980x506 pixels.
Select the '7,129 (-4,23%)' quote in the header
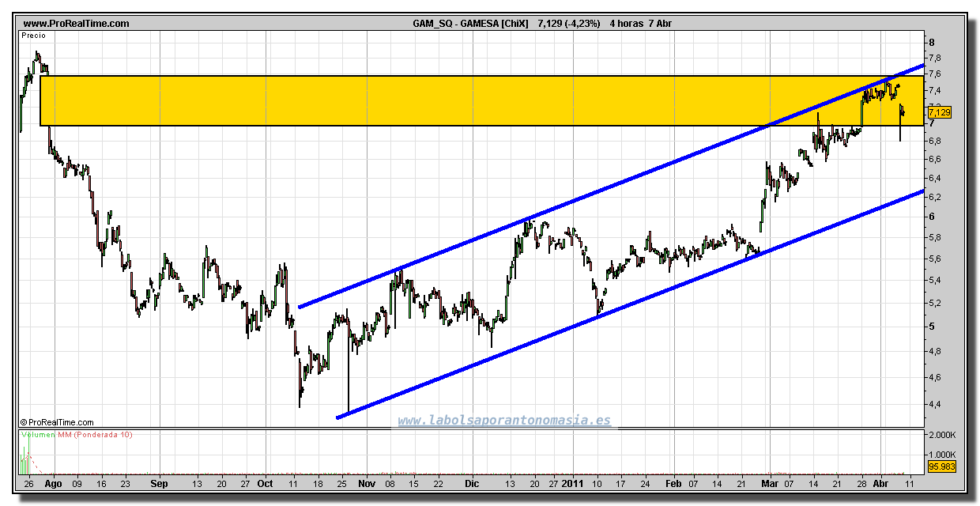[568, 24]
